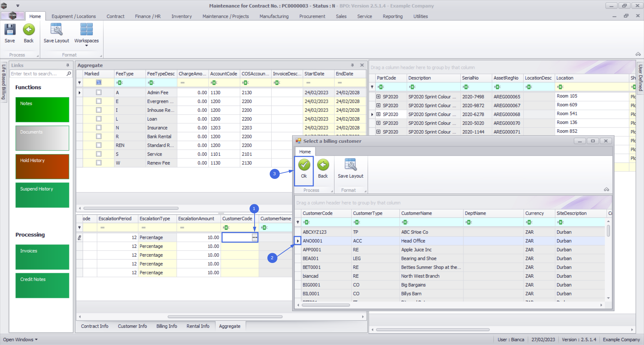Click Save Layout in billing customer dialog
This screenshot has width=644, height=345.
coord(351,168)
